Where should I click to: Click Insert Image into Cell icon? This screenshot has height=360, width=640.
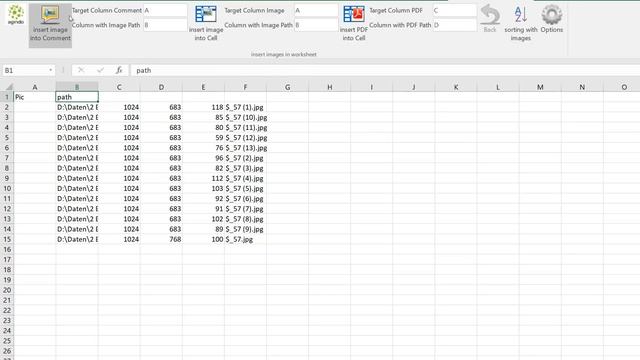206,14
